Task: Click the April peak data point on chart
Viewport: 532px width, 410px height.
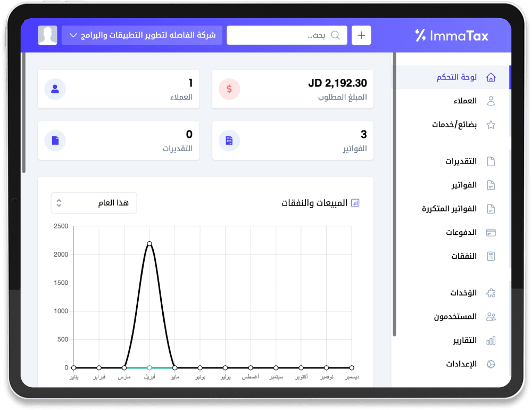Action: pos(149,244)
